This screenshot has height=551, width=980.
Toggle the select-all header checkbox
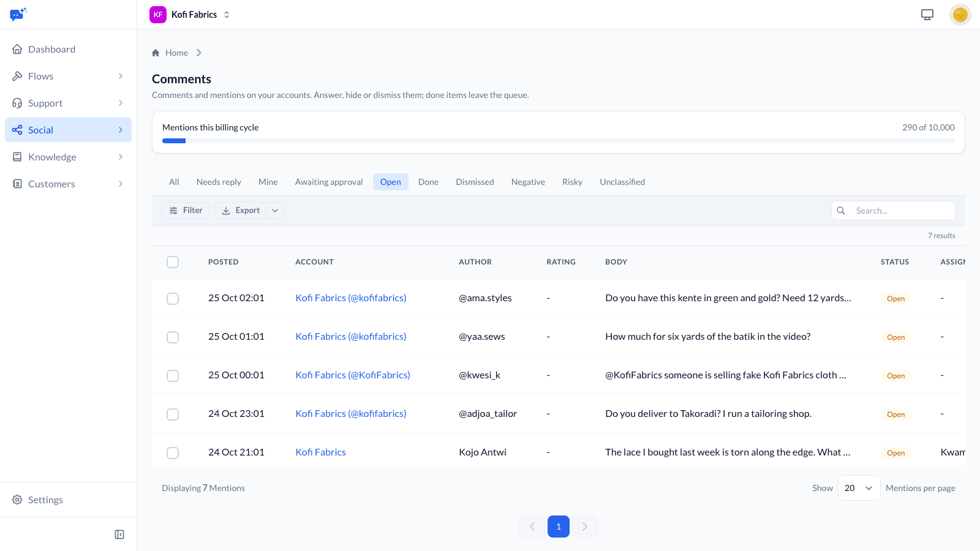[173, 262]
